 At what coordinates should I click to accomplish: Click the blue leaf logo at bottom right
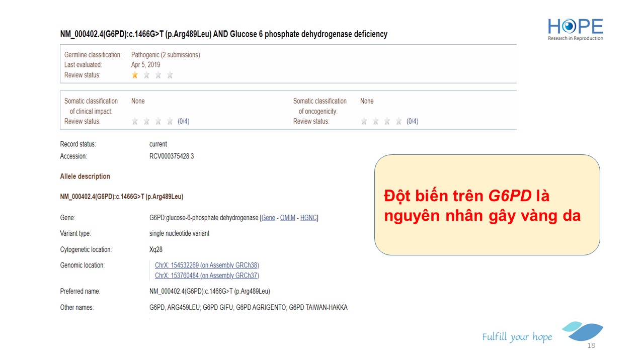click(583, 332)
